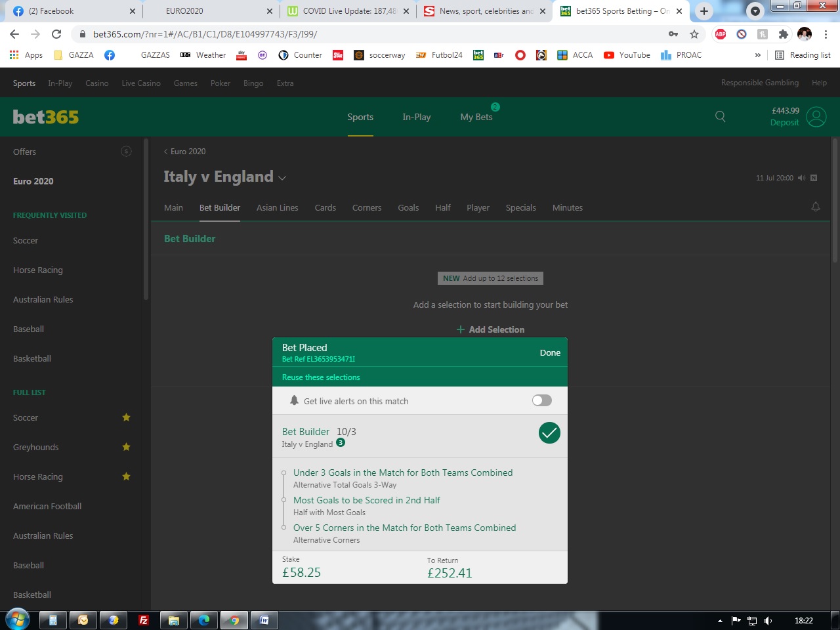Select Euro 2020 in the sidebar

(33, 181)
